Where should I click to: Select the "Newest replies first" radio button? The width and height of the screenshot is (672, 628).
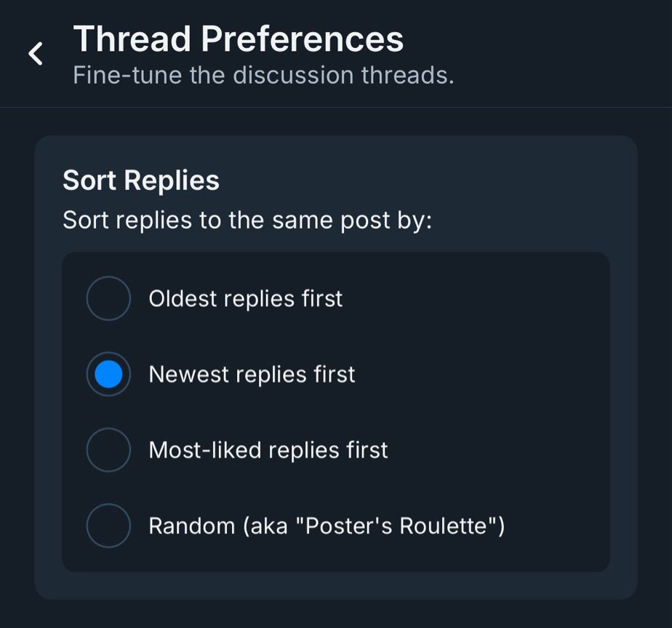point(108,374)
